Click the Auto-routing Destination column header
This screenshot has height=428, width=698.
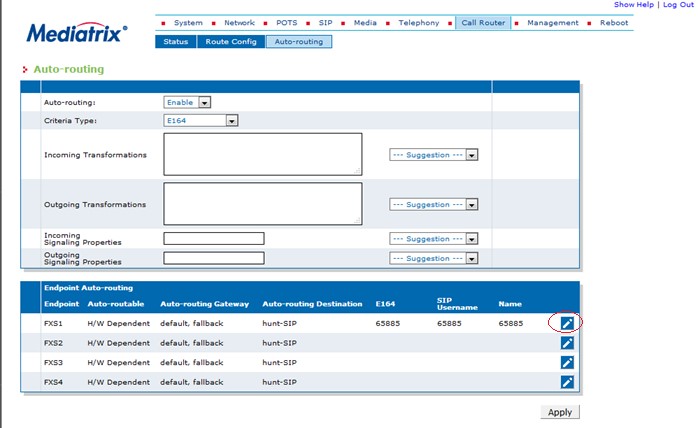(x=312, y=304)
